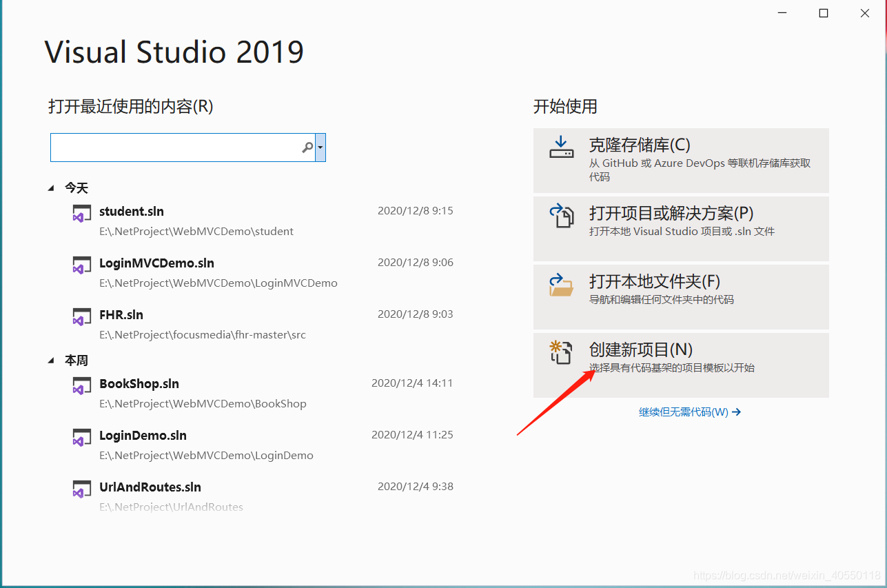
Task: Click the 继续但无需代码(W) link
Action: click(x=690, y=412)
